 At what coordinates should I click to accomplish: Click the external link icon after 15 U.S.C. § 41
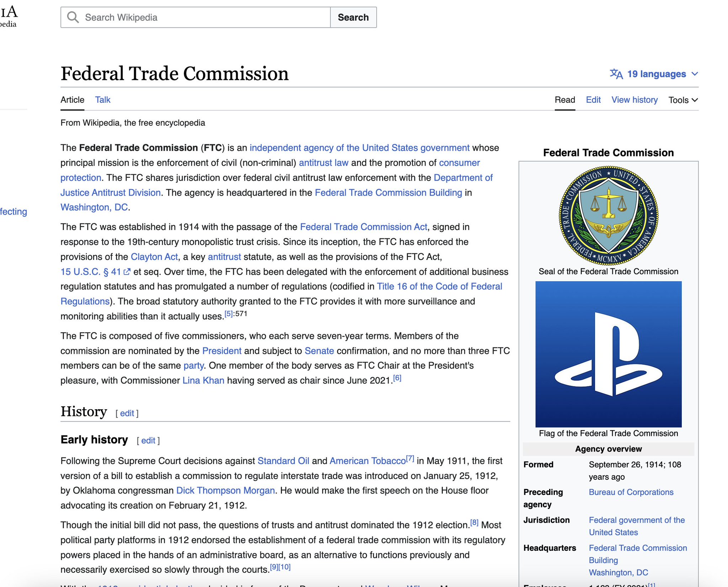pos(127,272)
